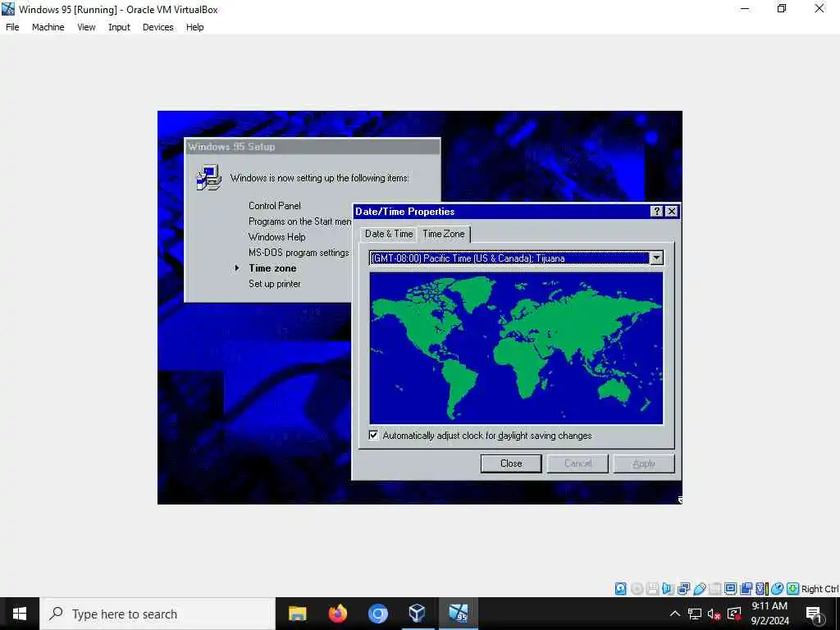Click the taskbar clock showing 9:11 AM
This screenshot has width=840, height=630.
click(x=769, y=614)
